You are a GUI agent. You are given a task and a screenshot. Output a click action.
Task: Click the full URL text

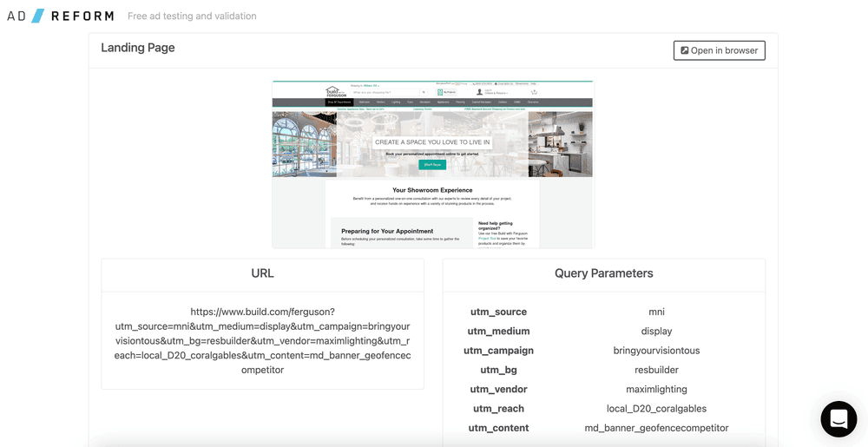click(262, 341)
